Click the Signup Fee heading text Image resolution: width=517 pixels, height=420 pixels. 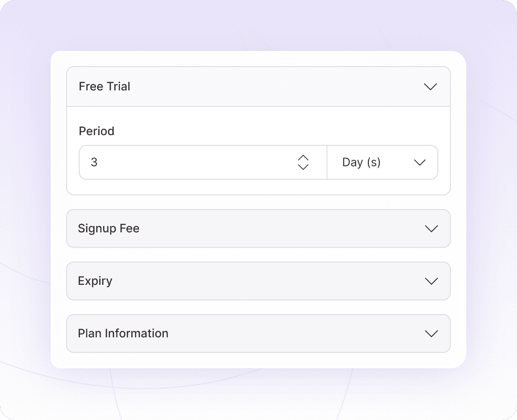pos(108,228)
